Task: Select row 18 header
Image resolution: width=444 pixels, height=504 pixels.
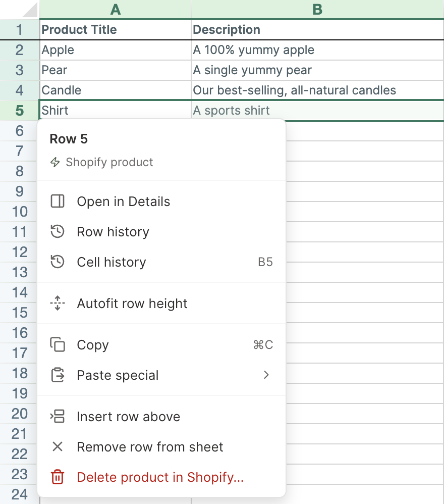Action: click(x=19, y=373)
